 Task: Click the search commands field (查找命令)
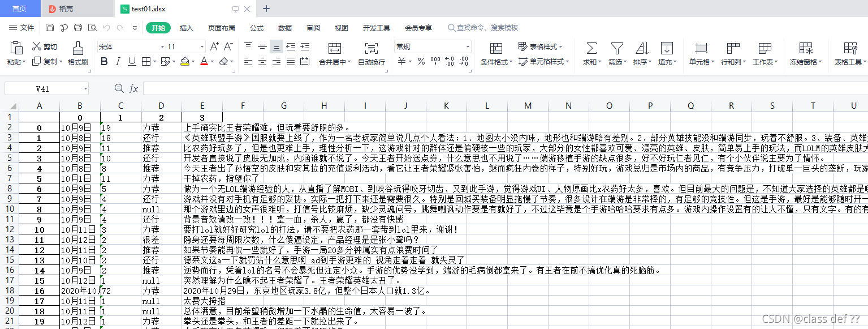point(483,28)
